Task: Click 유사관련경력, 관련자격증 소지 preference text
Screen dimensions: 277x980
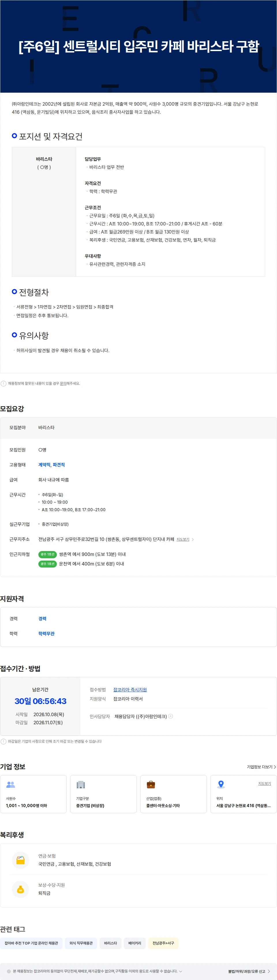Action: tap(117, 264)
